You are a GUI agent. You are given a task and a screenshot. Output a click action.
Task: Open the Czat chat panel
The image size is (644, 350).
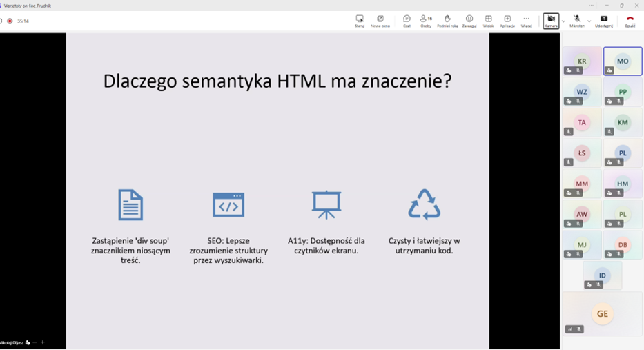point(407,21)
